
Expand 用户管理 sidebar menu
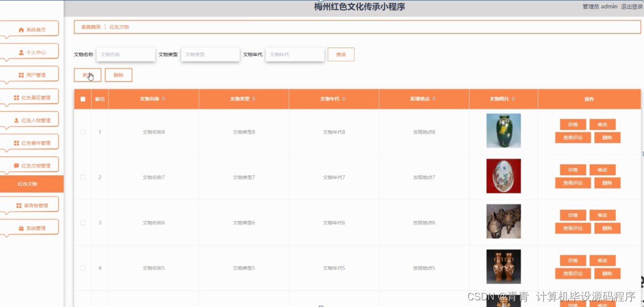[x=29, y=74]
